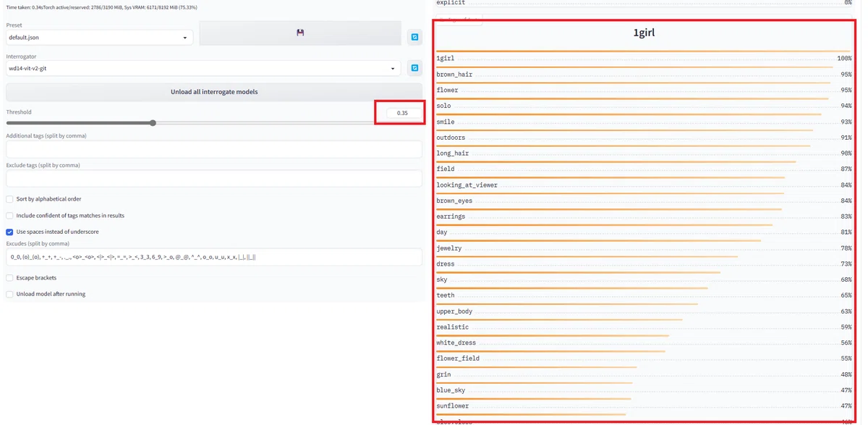This screenshot has height=425, width=868.
Task: Focus the Threshold value box 0.35
Action: tap(402, 113)
